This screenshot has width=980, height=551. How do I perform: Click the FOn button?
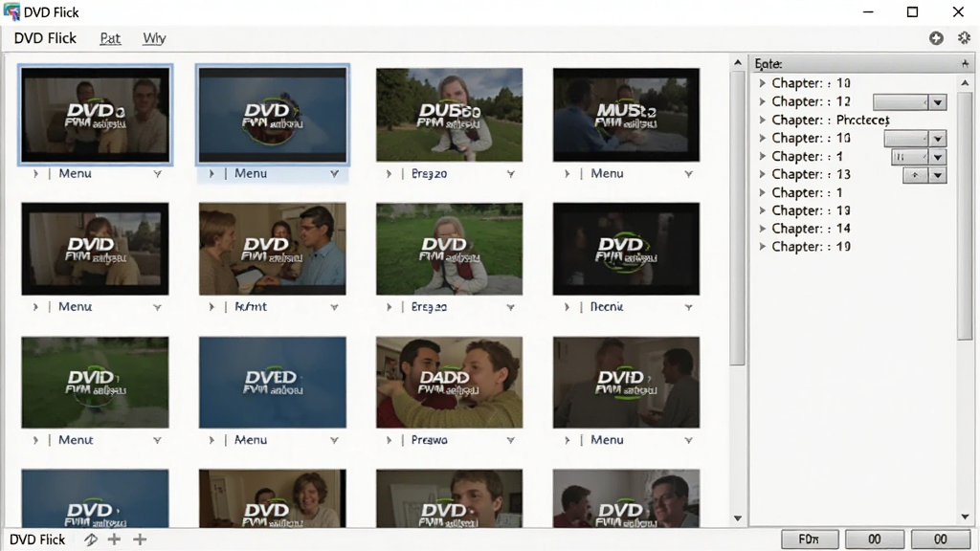810,540
